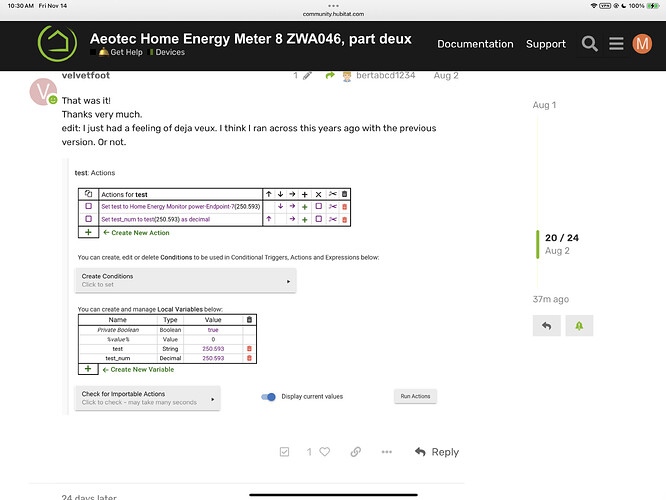Image resolution: width=666 pixels, height=500 pixels.
Task: Click Reply under the post
Action: point(436,452)
